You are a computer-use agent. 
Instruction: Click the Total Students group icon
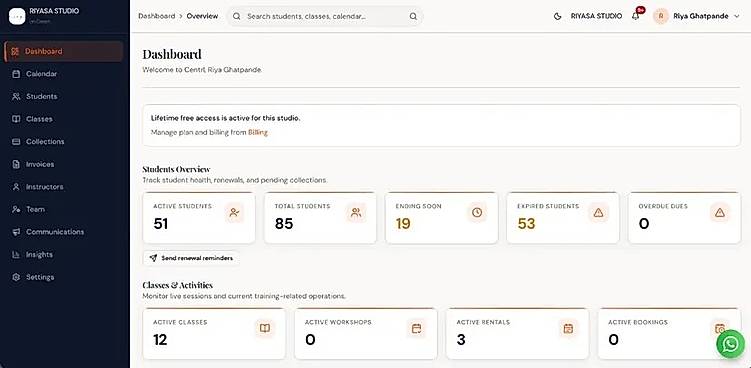point(356,212)
